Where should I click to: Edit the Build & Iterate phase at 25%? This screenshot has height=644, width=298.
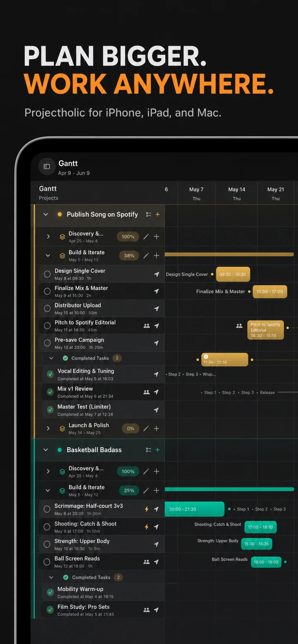[x=146, y=491]
